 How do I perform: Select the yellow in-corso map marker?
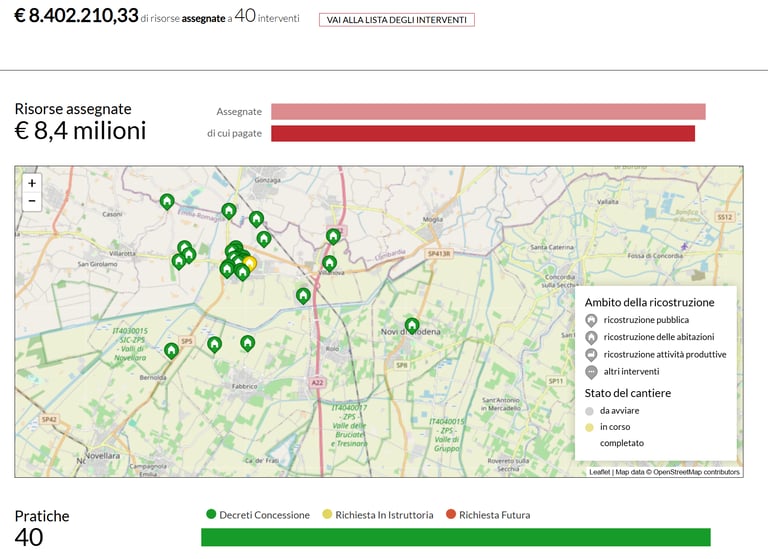(x=250, y=264)
